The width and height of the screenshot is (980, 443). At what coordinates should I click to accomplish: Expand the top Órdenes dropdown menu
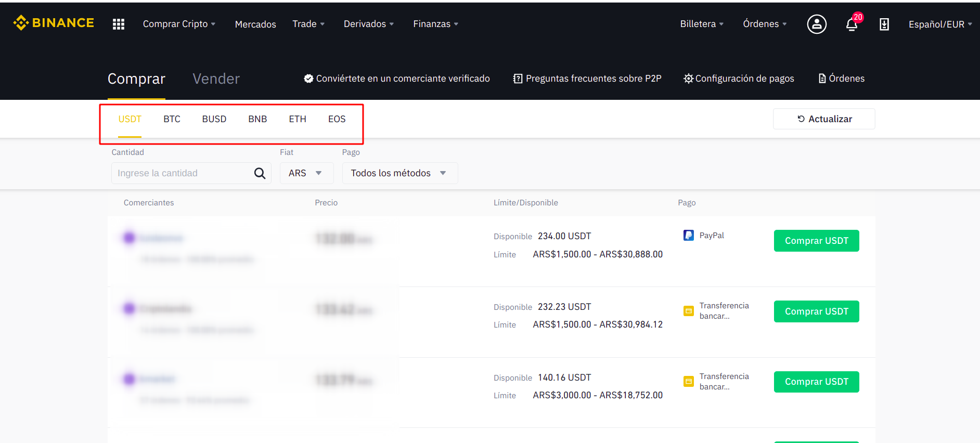[x=765, y=24]
